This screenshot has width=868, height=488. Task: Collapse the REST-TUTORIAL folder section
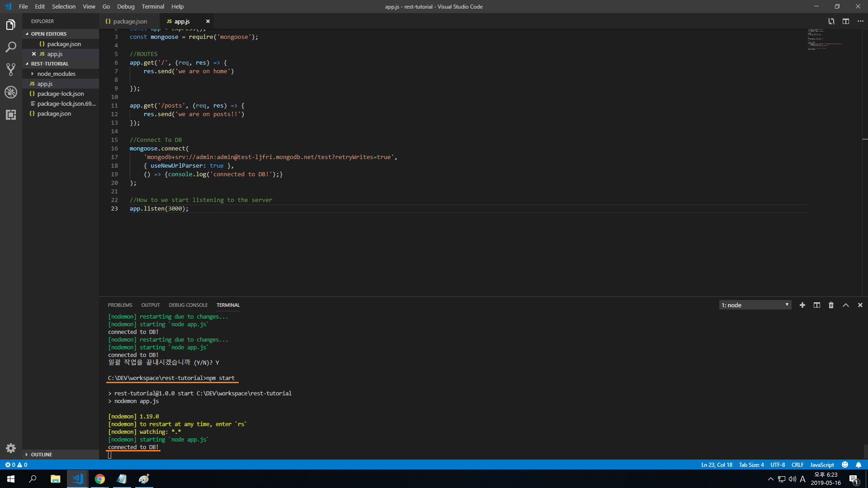(61, 64)
